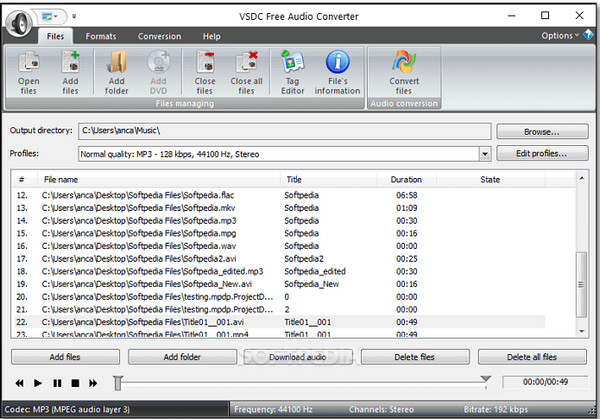Click Delete all files button
Viewport: 600px width, 419px height.
click(532, 357)
